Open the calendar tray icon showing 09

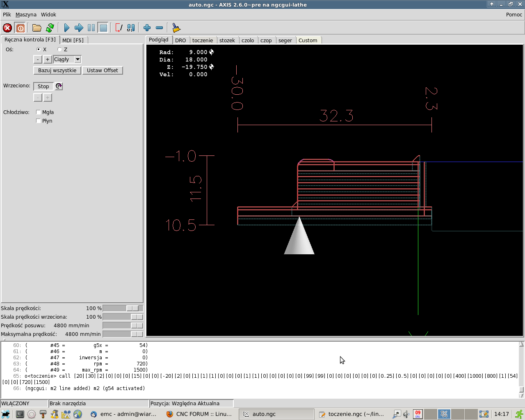pyautogui.click(x=418, y=414)
